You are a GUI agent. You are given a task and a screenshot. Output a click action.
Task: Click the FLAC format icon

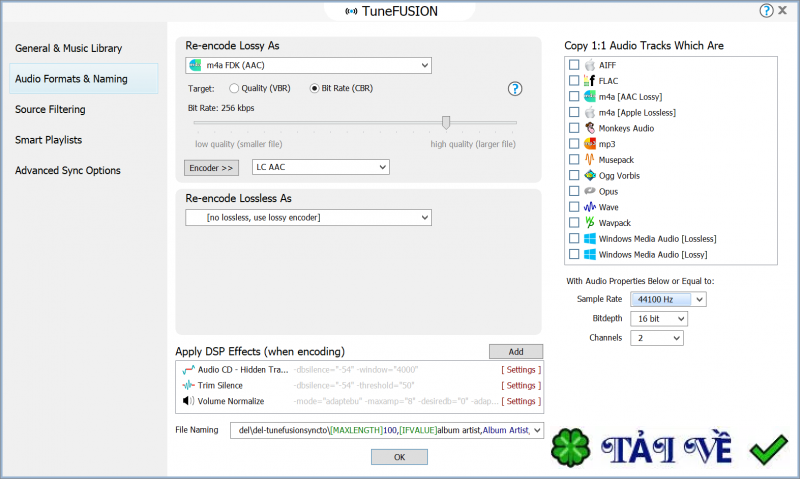click(x=590, y=81)
